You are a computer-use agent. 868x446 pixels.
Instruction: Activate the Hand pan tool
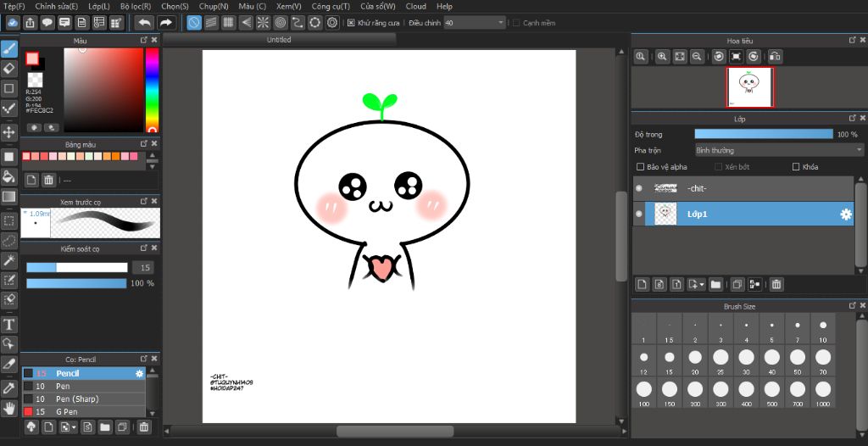(9, 409)
